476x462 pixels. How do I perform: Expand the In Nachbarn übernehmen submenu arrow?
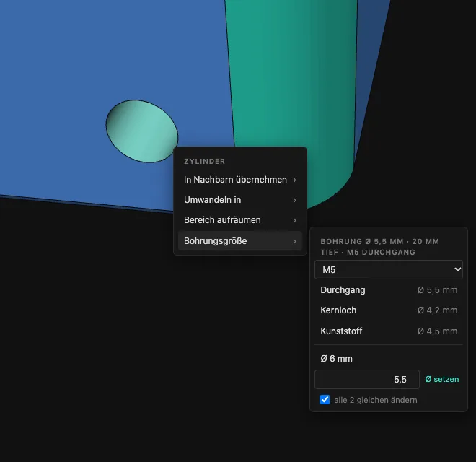pos(294,180)
